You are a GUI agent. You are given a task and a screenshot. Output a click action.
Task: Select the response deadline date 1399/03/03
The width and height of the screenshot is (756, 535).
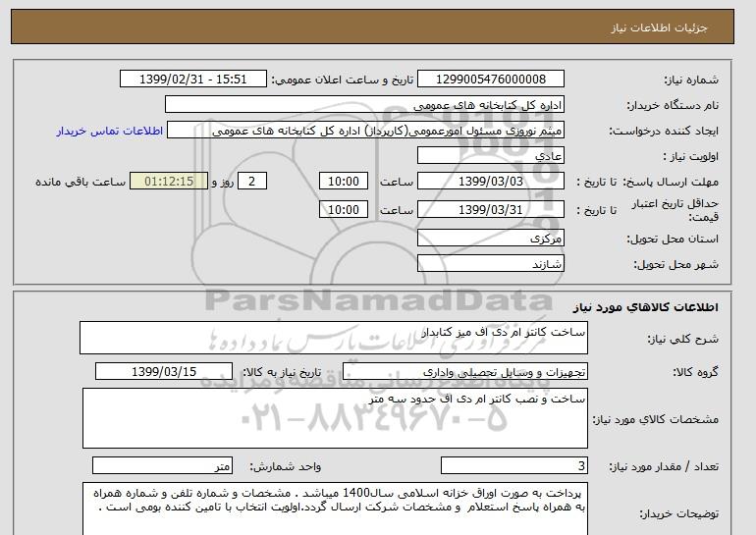[490, 182]
